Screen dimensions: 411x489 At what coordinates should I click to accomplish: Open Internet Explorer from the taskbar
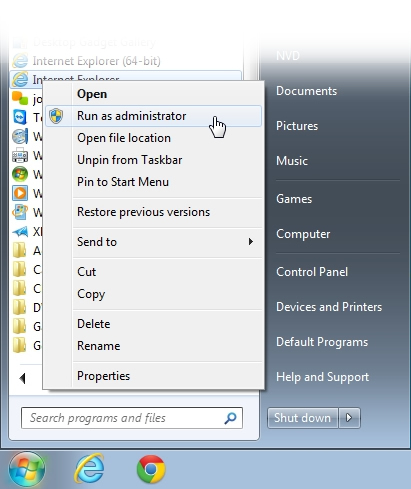[89, 468]
